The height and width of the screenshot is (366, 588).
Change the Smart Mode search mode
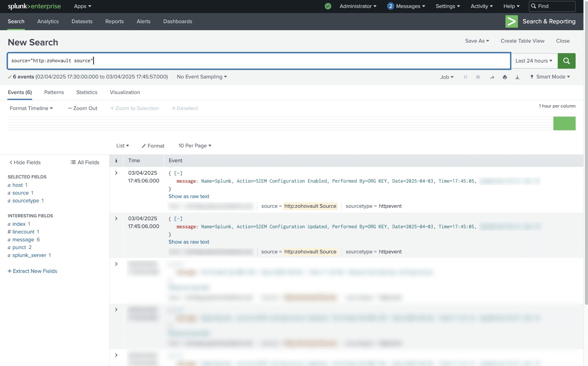point(550,77)
